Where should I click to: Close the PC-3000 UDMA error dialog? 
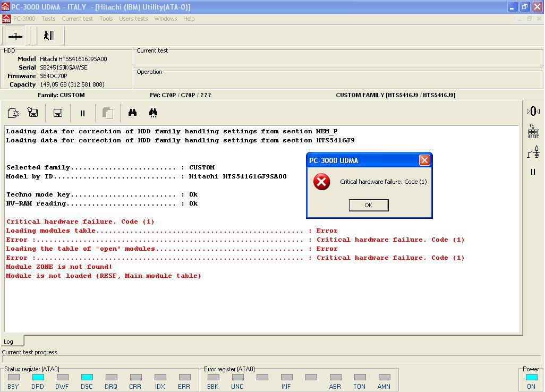point(424,160)
